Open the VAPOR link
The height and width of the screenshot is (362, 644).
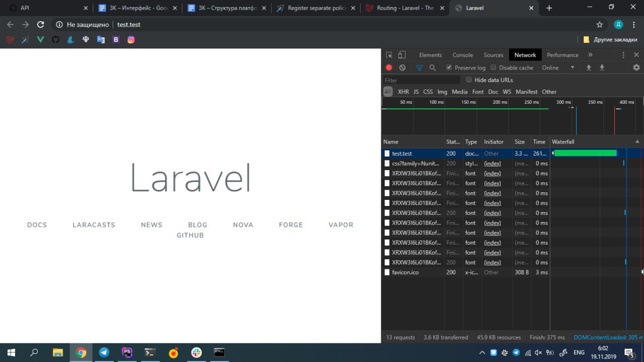pos(341,225)
